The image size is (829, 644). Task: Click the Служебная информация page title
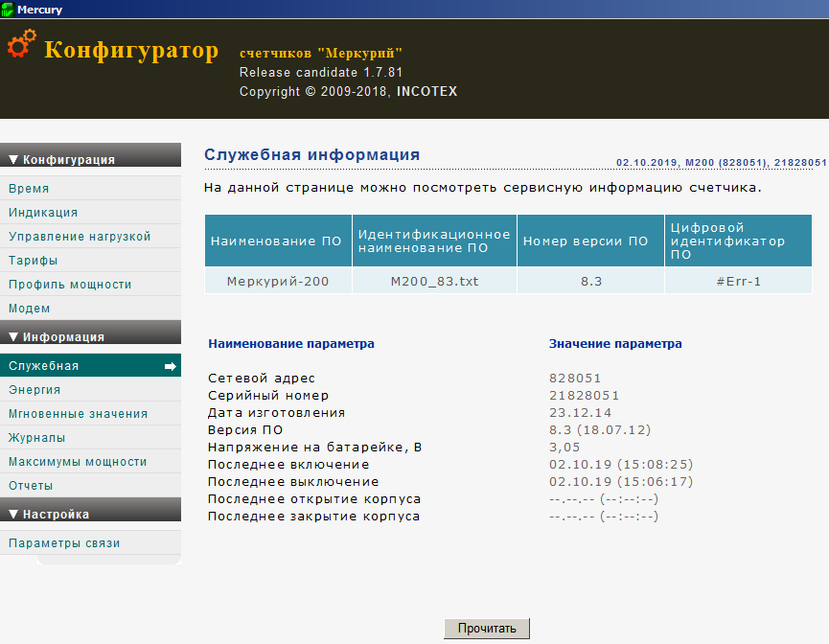click(x=311, y=154)
